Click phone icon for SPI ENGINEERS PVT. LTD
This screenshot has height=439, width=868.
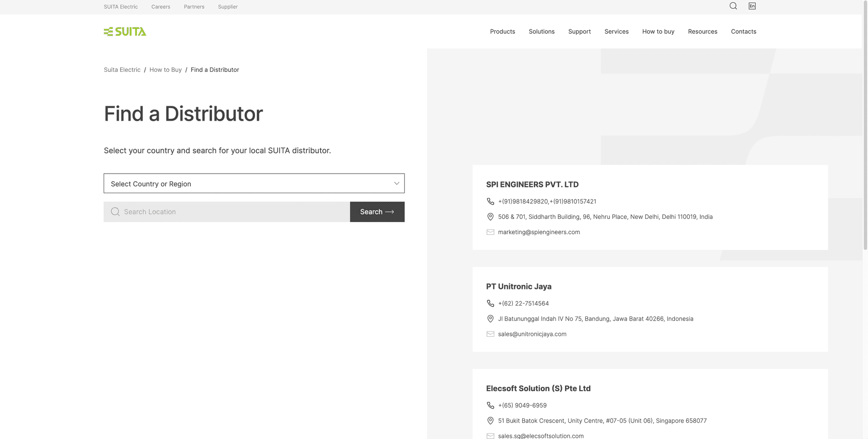pos(490,202)
